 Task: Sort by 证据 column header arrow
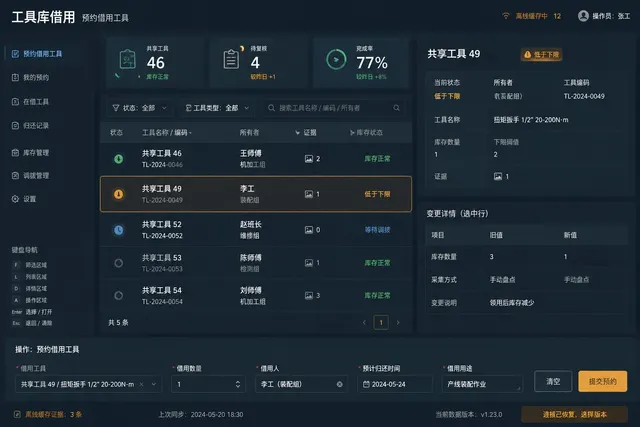[x=297, y=133]
